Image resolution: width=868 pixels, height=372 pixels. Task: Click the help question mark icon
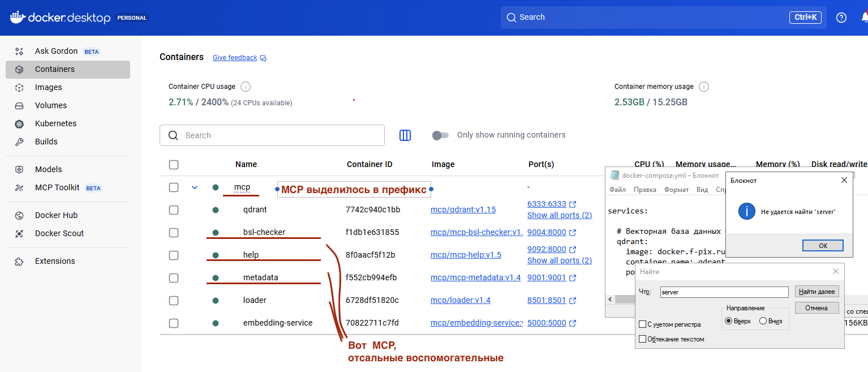pos(841,18)
